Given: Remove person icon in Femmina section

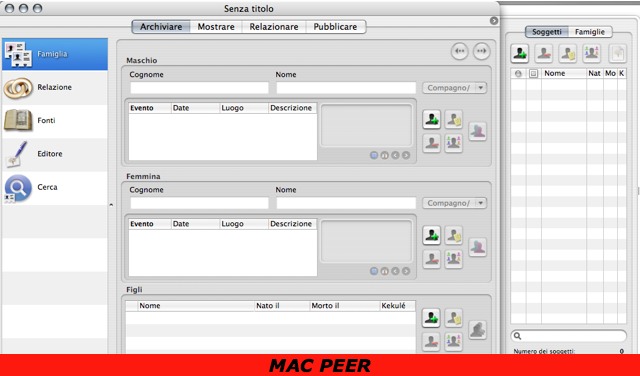Looking at the screenshot, I should click(x=432, y=259).
